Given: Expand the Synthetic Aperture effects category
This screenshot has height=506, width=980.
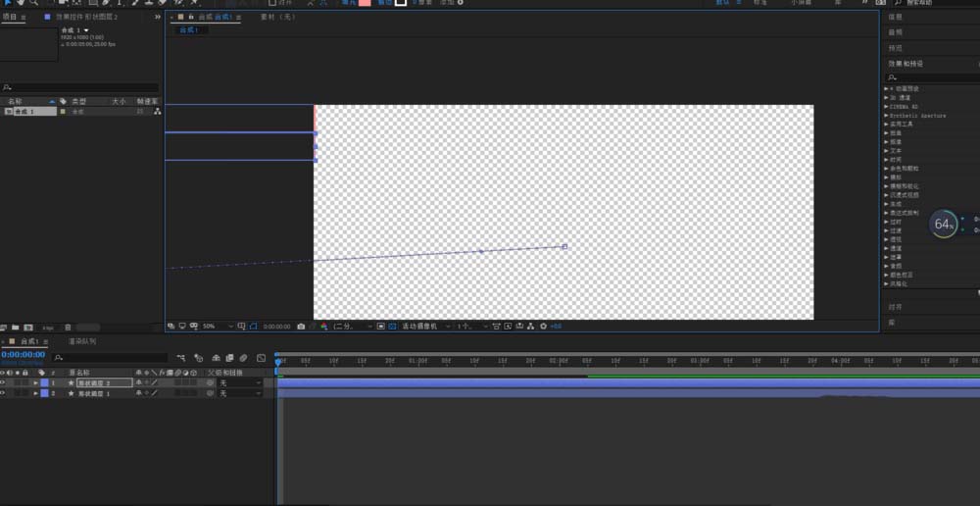Looking at the screenshot, I should [886, 115].
